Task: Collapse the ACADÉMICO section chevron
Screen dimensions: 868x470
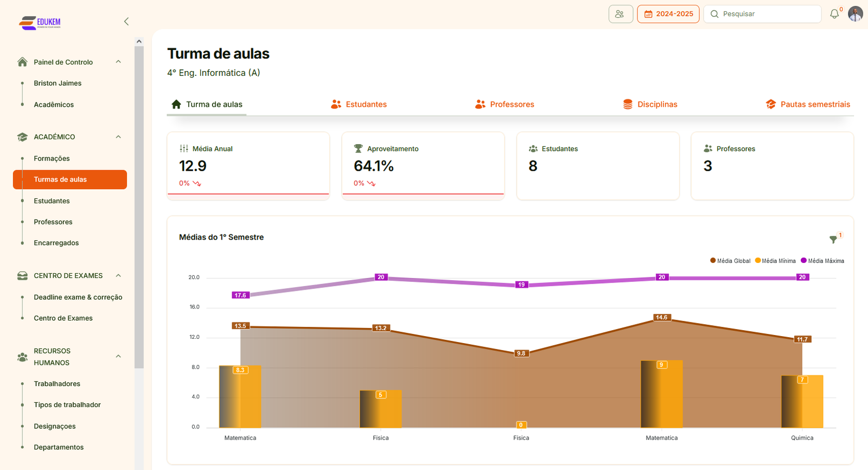Action: (x=118, y=137)
